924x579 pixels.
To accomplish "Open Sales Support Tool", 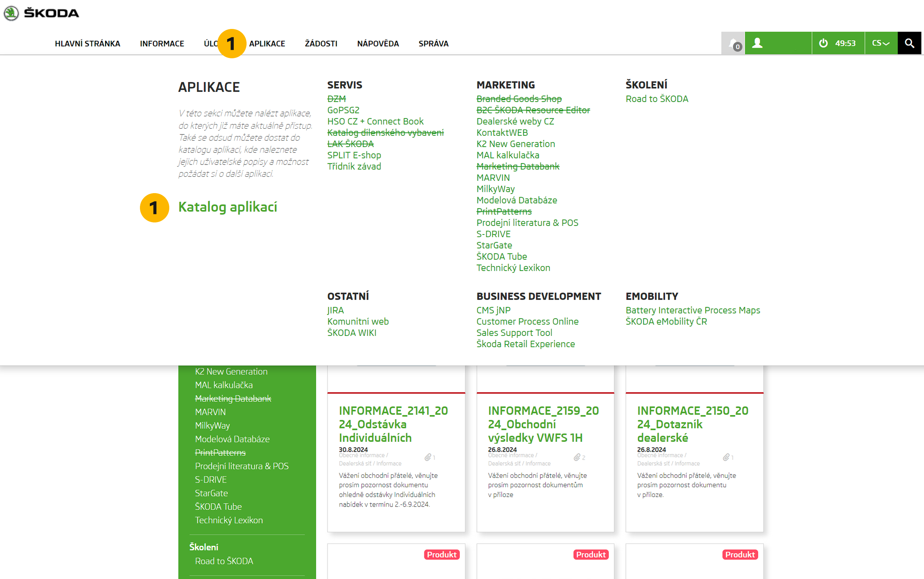I will pyautogui.click(x=514, y=333).
